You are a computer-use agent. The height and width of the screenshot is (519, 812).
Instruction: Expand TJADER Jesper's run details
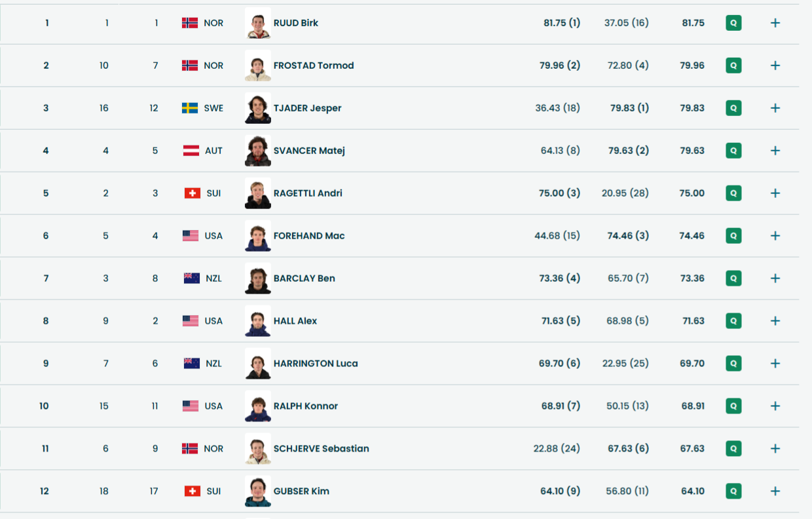(775, 108)
